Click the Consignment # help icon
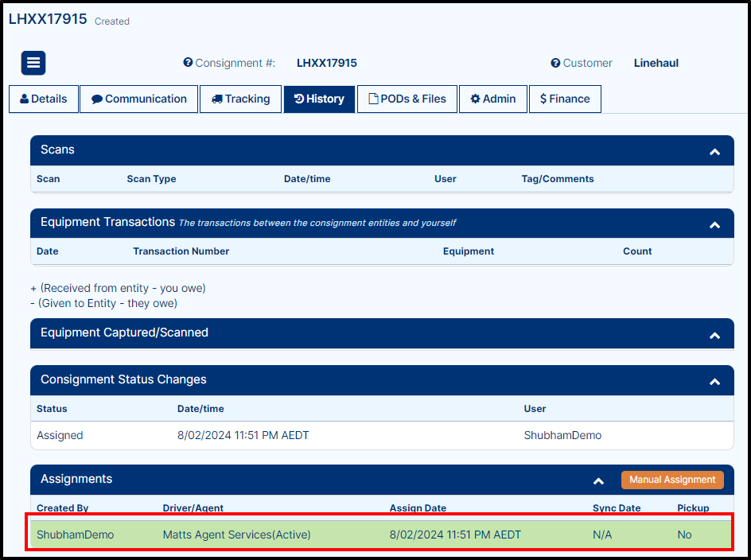Image resolution: width=751 pixels, height=560 pixels. pyautogui.click(x=188, y=63)
